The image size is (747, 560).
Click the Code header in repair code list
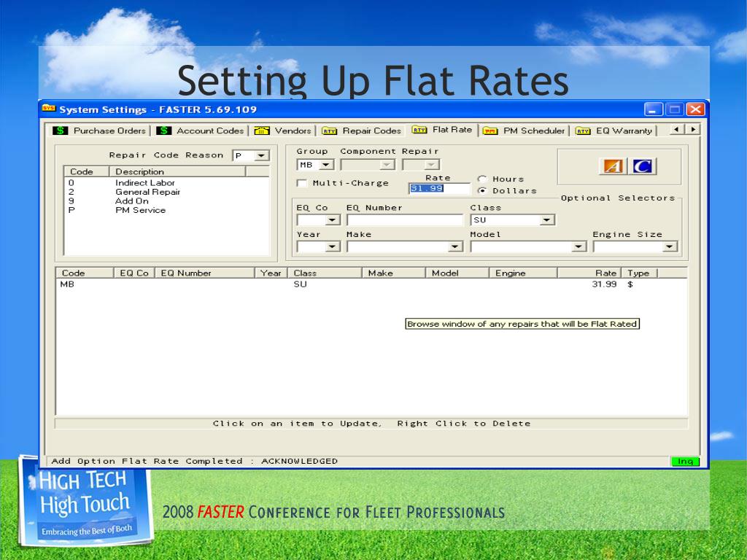click(x=86, y=171)
